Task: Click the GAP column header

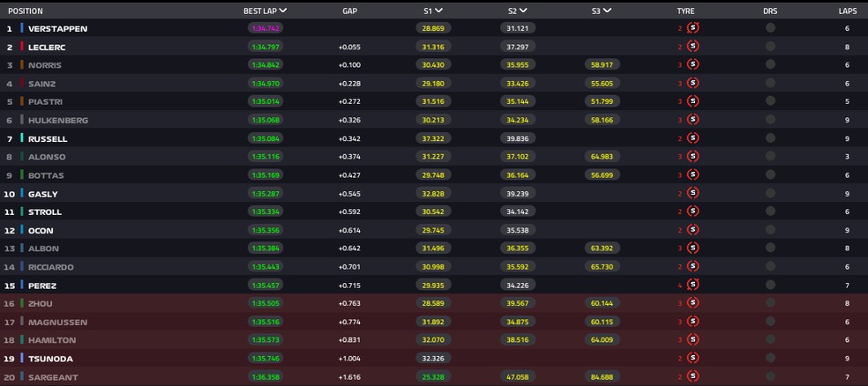Action: coord(350,11)
